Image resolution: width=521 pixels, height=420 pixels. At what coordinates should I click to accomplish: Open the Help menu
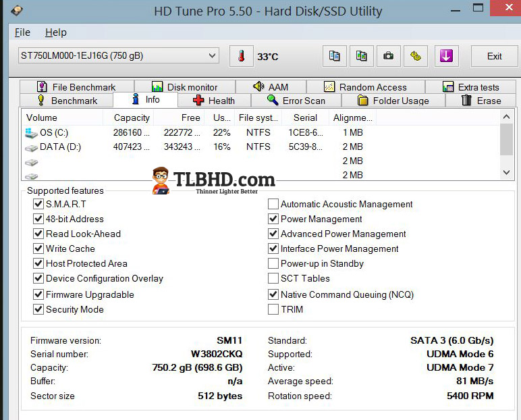click(x=56, y=32)
